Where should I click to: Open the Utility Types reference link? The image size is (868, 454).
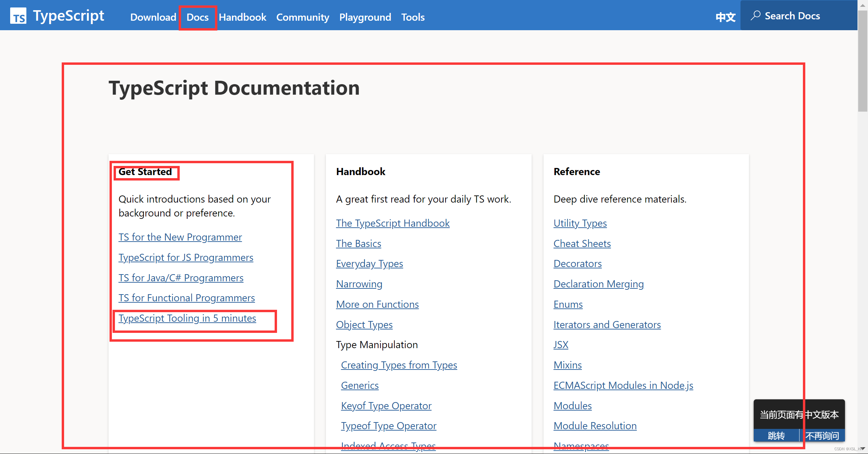[x=579, y=223]
